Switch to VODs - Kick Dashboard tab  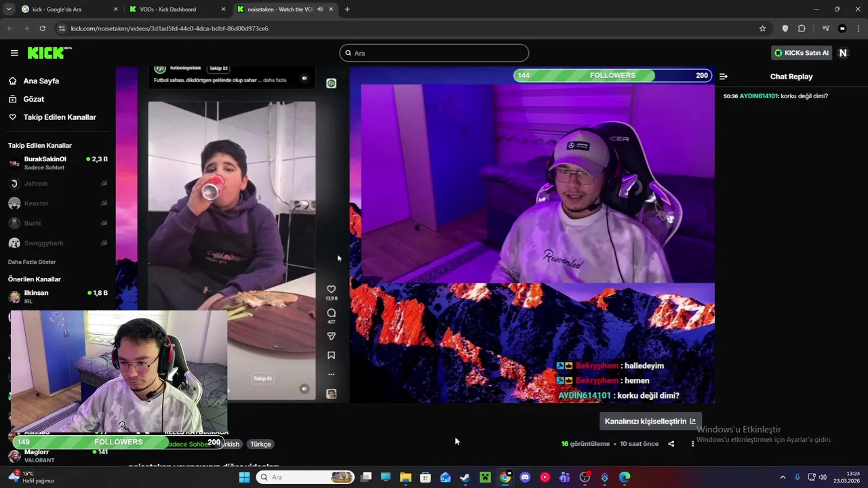[176, 9]
